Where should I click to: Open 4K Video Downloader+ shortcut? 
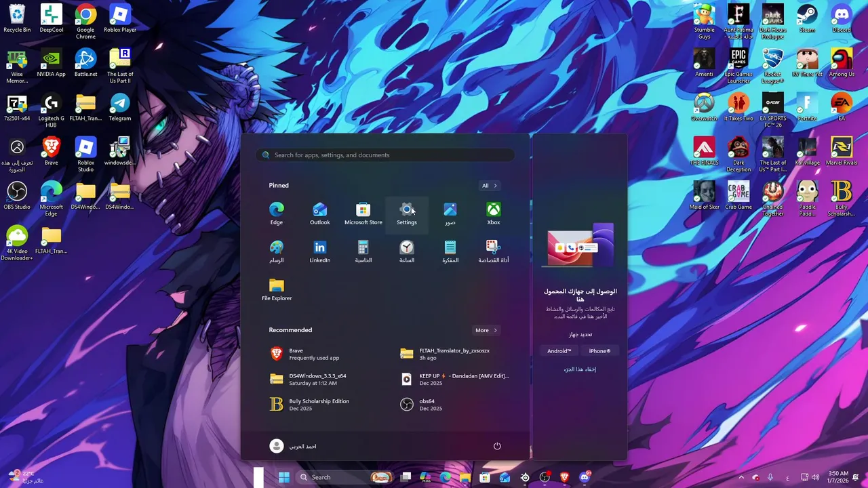click(x=17, y=243)
